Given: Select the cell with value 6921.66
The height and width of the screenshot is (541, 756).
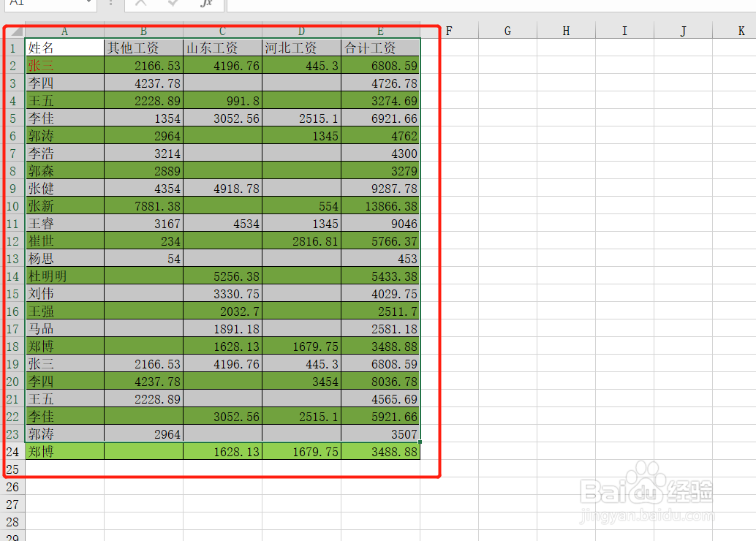Looking at the screenshot, I should 380,118.
